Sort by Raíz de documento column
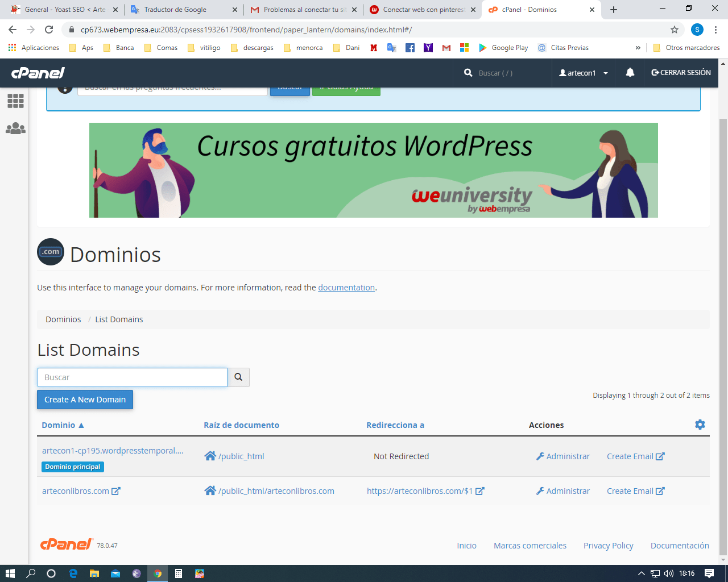The image size is (728, 582). [x=241, y=425]
